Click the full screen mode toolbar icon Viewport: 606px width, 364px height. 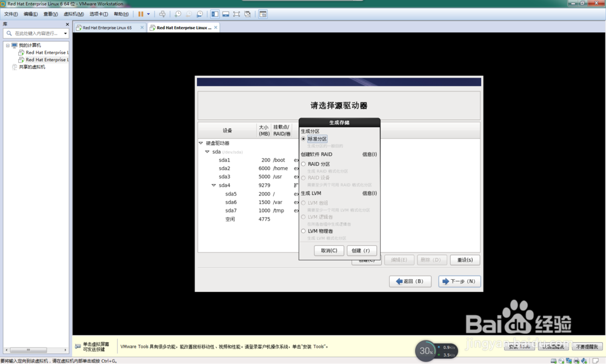pyautogui.click(x=236, y=14)
